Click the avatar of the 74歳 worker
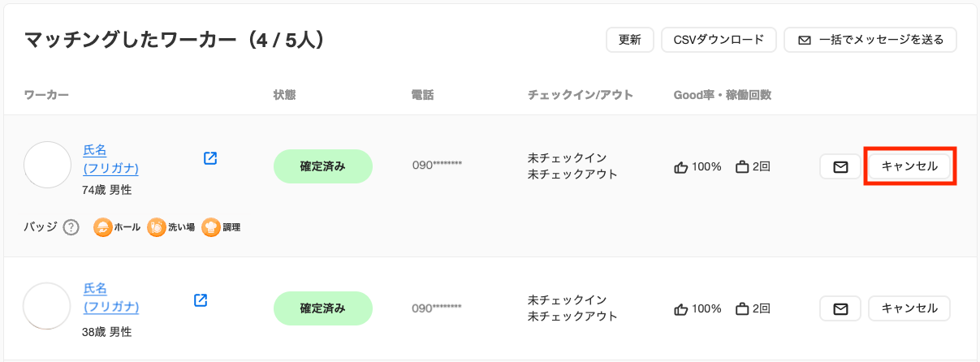 click(x=48, y=165)
